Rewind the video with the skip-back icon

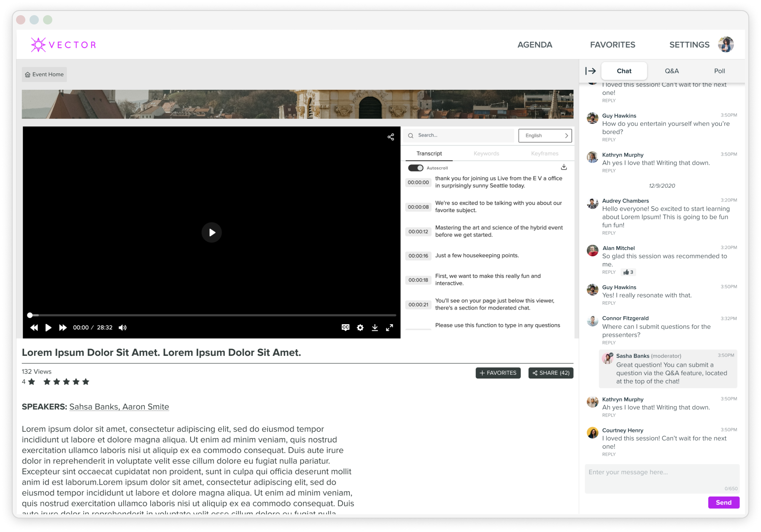pyautogui.click(x=34, y=328)
